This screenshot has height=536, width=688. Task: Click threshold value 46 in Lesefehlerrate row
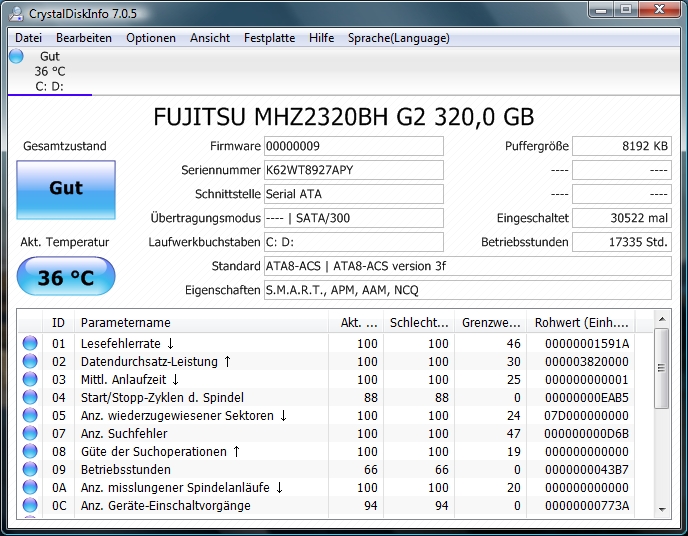(513, 343)
